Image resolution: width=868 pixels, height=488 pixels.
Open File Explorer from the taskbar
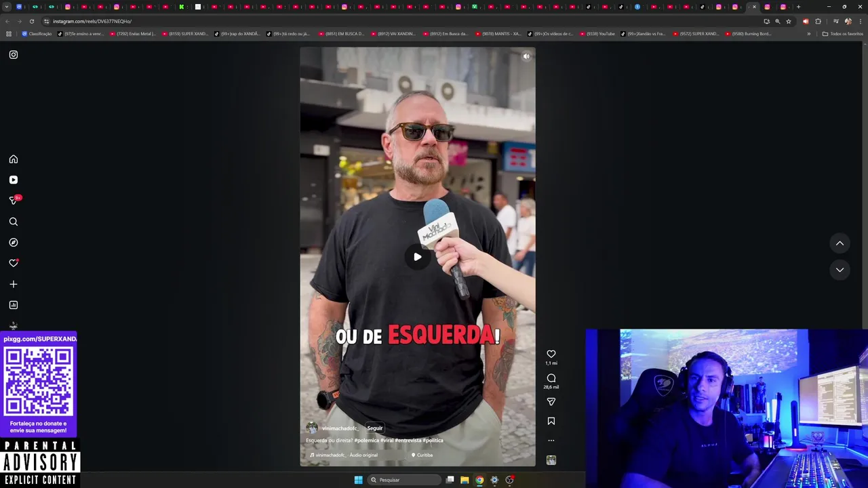click(x=465, y=480)
